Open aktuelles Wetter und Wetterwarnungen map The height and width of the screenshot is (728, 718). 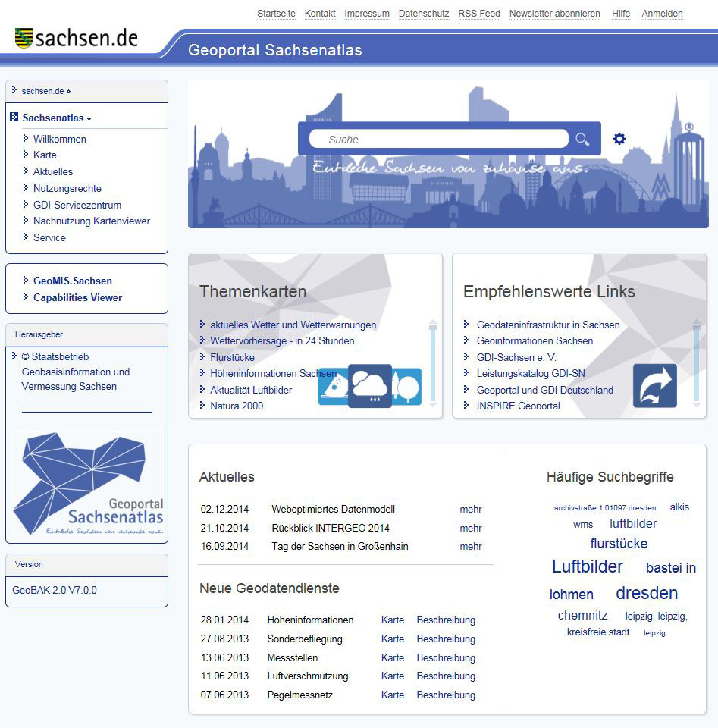coord(293,325)
